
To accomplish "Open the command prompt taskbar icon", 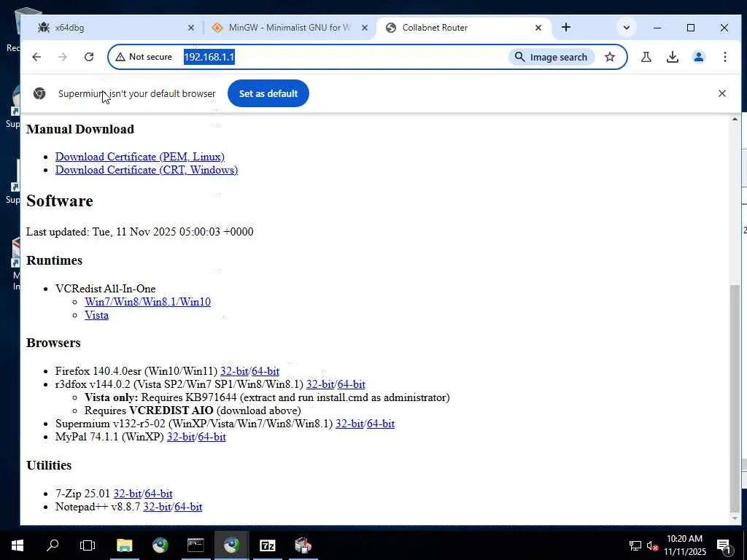I will point(196,545).
